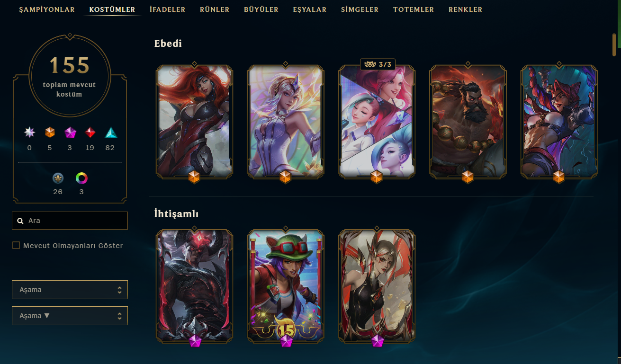Image resolution: width=621 pixels, height=364 pixels.
Task: Click the red Epic gem icon
Action: (90, 133)
